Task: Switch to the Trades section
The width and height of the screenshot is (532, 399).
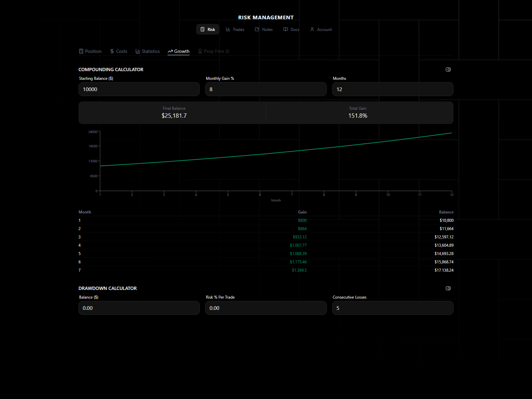Action: point(235,30)
